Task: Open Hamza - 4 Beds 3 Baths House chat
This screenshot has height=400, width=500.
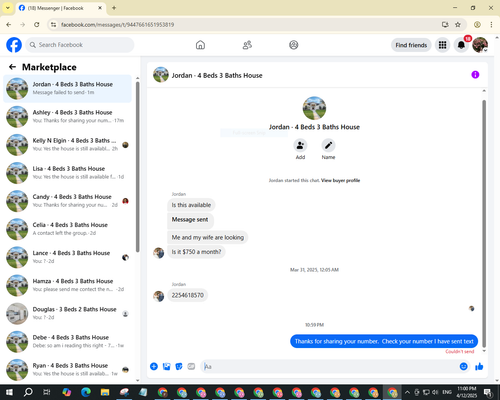Action: [67, 285]
